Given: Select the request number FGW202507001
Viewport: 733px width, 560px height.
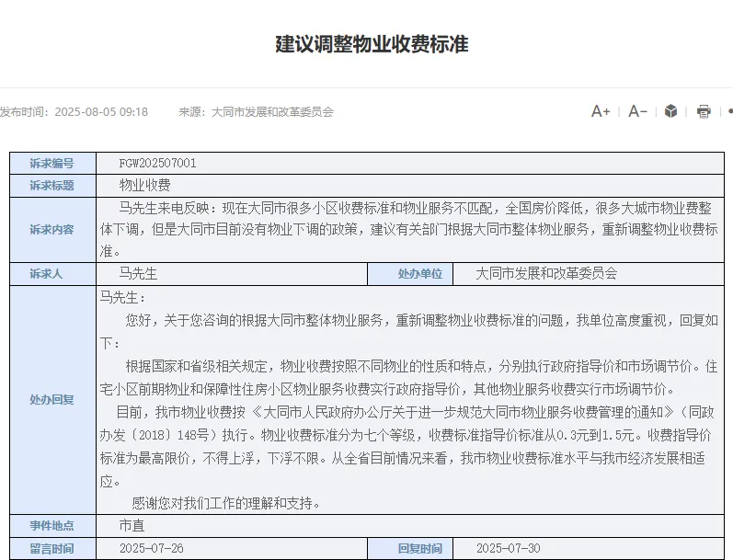Looking at the screenshot, I should tap(157, 163).
